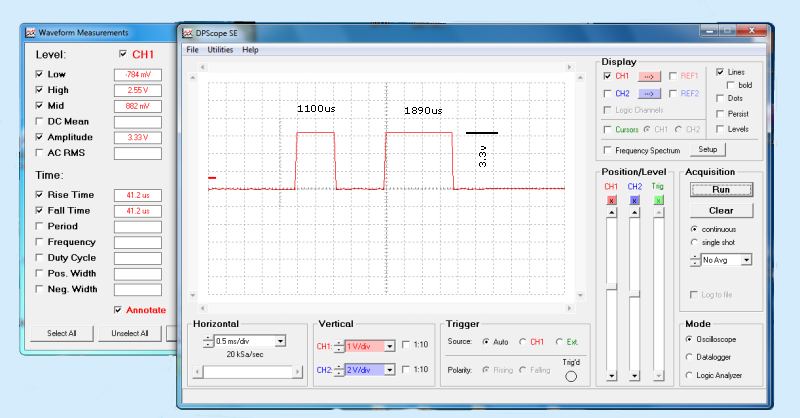Select Datalogger mode
Image resolution: width=800 pixels, height=418 pixels.
point(689,357)
